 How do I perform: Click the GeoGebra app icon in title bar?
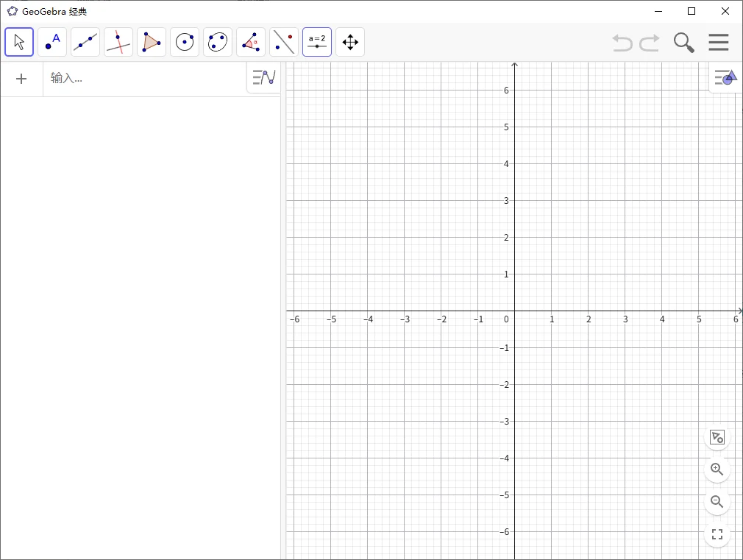(13, 11)
